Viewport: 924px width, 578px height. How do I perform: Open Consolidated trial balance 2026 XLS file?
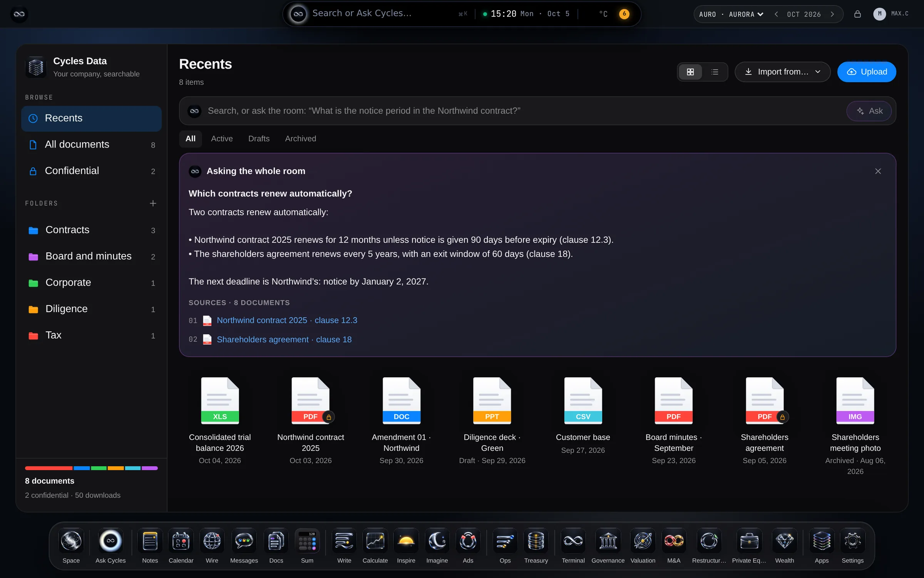pyautogui.click(x=220, y=421)
